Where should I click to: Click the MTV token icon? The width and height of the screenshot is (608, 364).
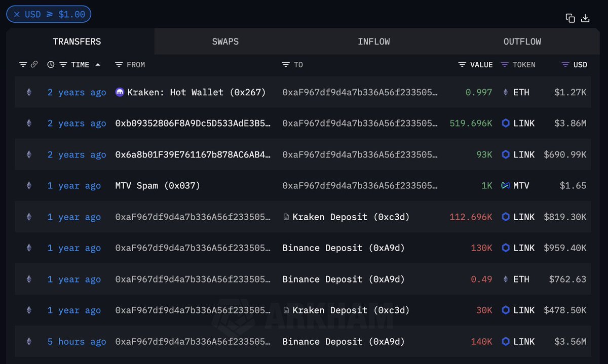click(505, 186)
